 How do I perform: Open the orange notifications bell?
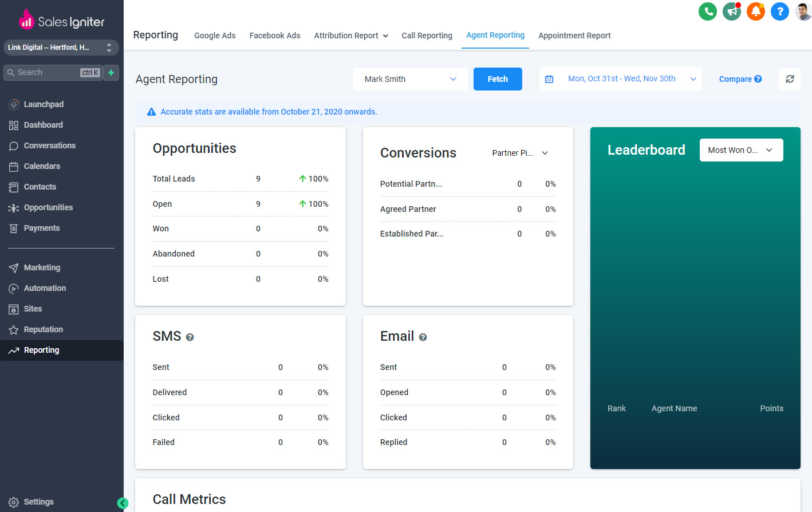coord(756,11)
